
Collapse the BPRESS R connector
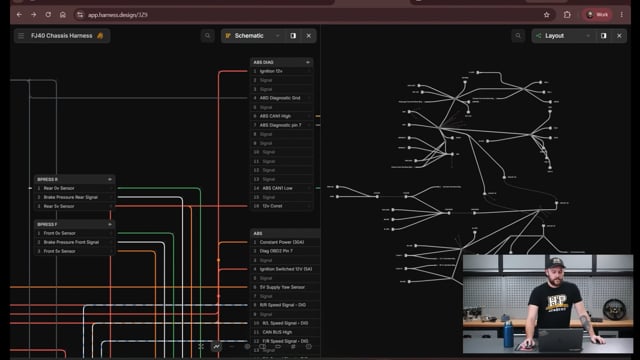[x=110, y=180]
